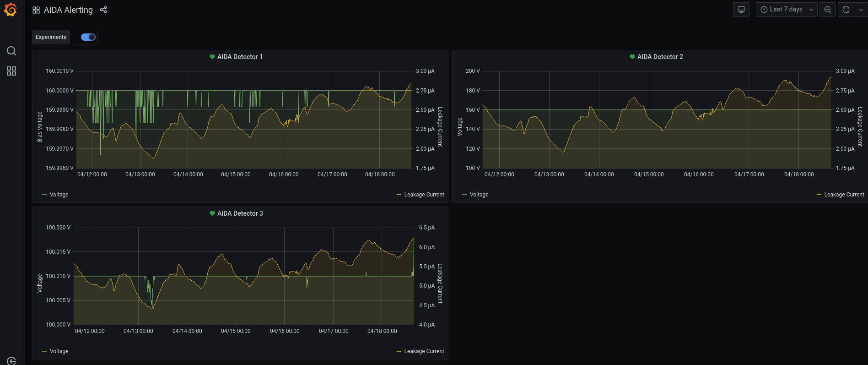Click the Grafana logo home icon
This screenshot has height=365, width=868.
tap(11, 10)
